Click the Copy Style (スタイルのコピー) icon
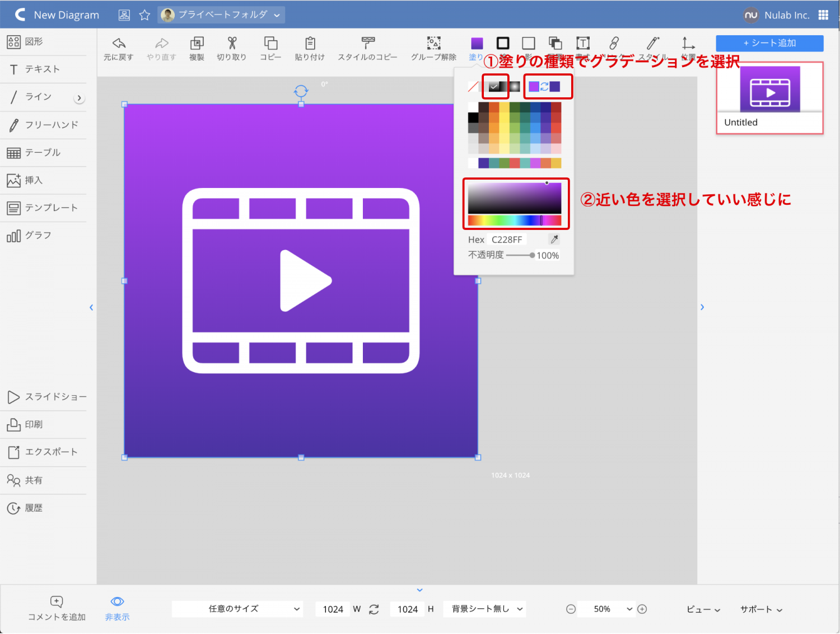 tap(367, 44)
